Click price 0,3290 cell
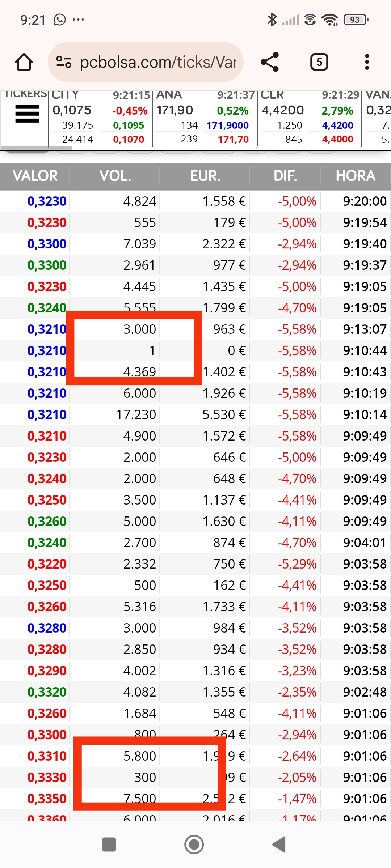This screenshot has width=391, height=868. point(47,671)
